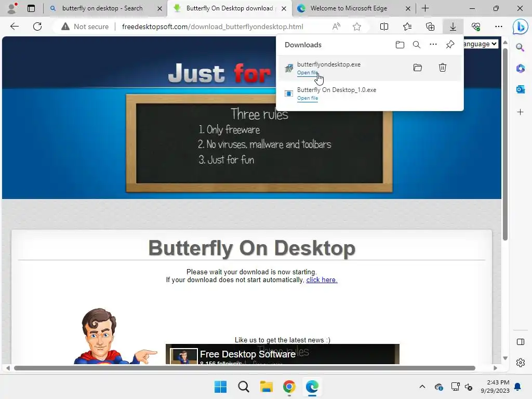
Task: Add a new sidebar app
Action: pyautogui.click(x=520, y=112)
